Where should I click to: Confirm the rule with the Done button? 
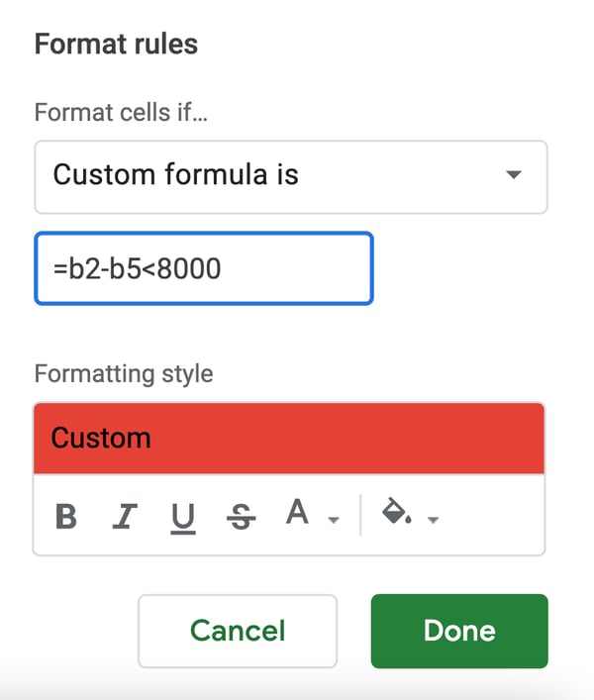(458, 631)
